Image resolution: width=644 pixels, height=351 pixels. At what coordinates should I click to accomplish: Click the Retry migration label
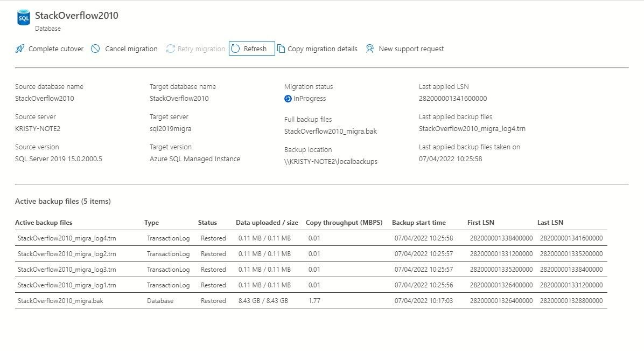(x=201, y=49)
